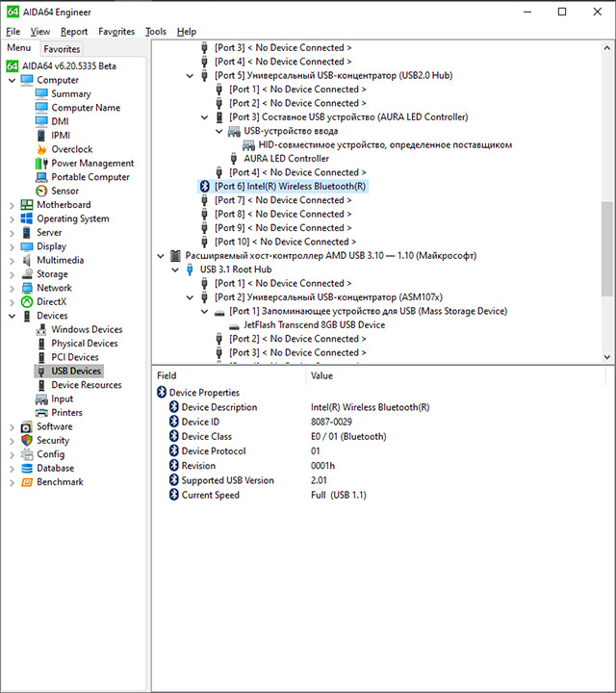Click the Current Speed value Full (USB 1.1)

[339, 495]
